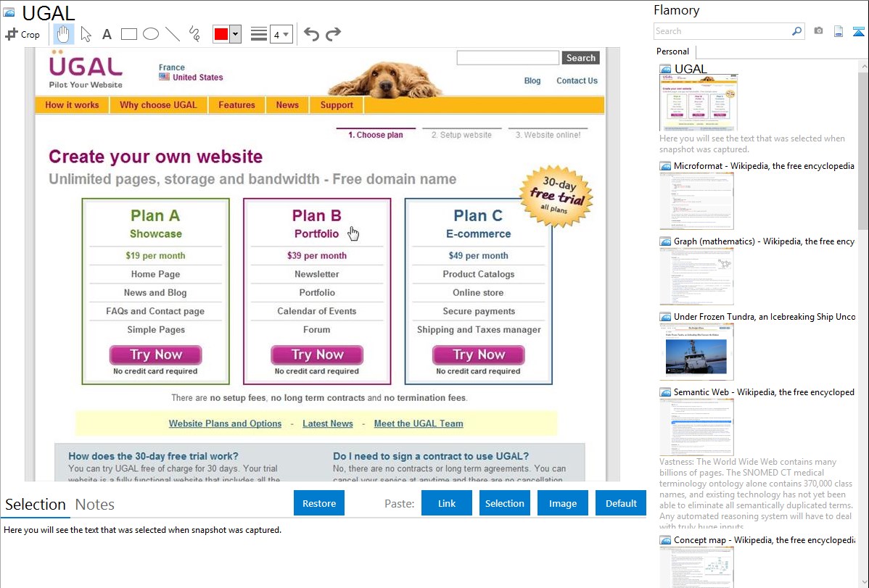
Task: Click the paste Link button
Action: coord(447,503)
